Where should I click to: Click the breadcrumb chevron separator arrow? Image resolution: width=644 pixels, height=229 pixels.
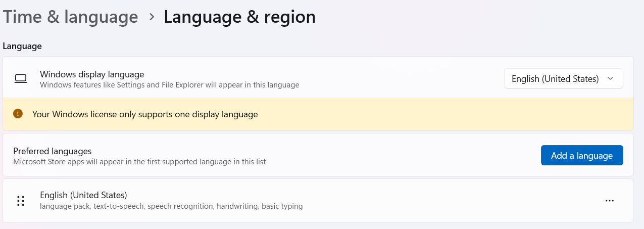[x=151, y=17]
